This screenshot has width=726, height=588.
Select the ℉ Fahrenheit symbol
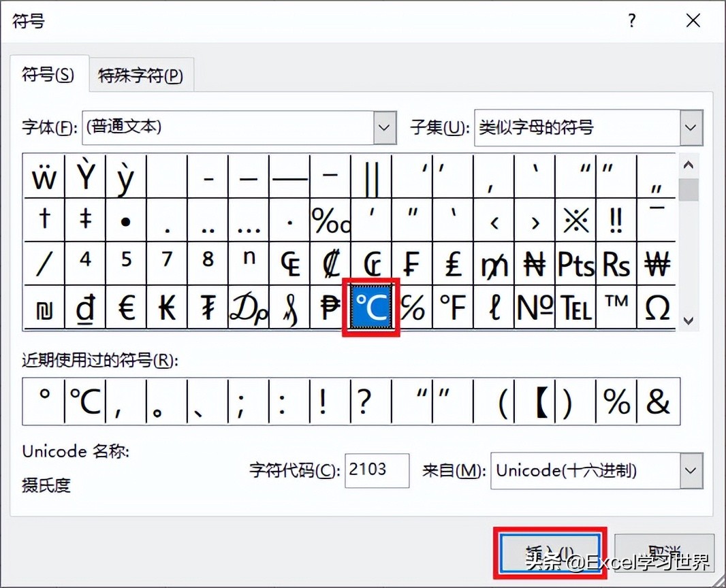(453, 307)
